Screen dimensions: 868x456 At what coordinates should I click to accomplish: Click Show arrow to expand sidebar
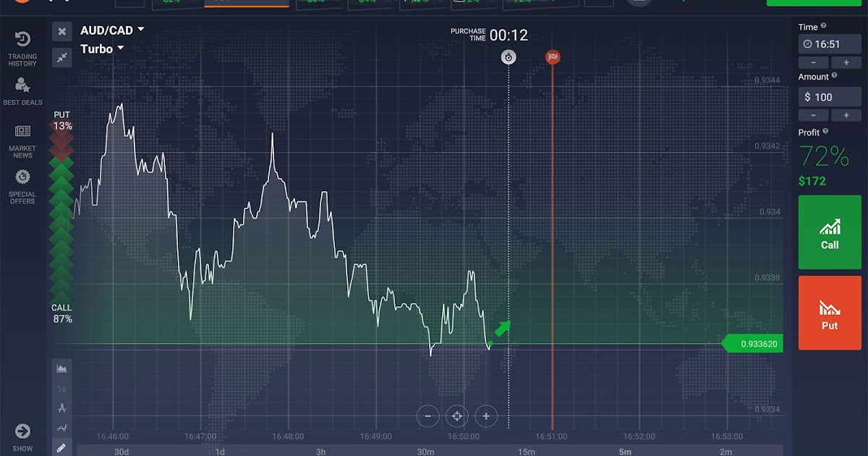[22, 436]
